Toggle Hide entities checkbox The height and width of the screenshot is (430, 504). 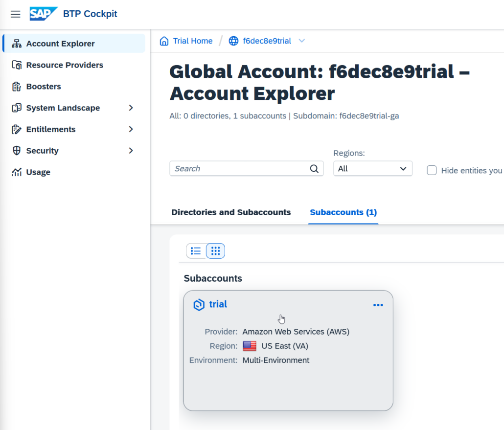[432, 170]
